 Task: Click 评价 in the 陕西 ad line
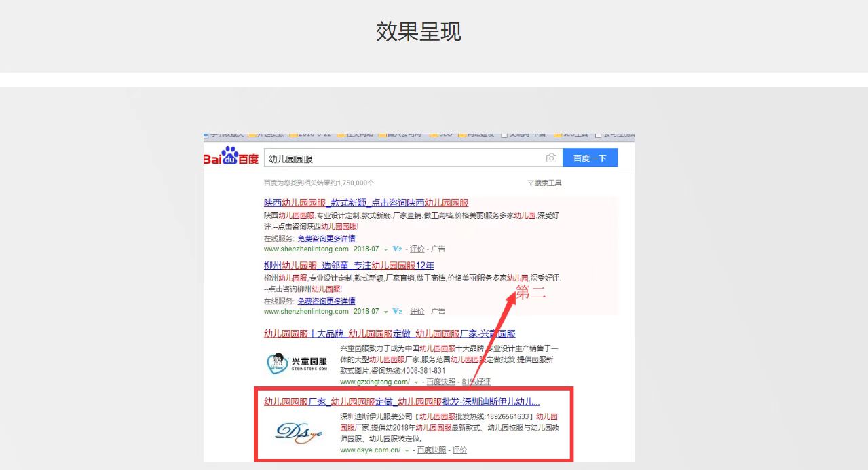tap(417, 249)
